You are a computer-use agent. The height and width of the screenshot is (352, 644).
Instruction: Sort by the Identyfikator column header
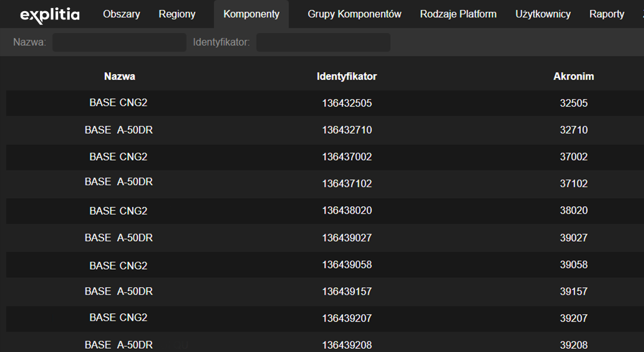click(x=347, y=76)
